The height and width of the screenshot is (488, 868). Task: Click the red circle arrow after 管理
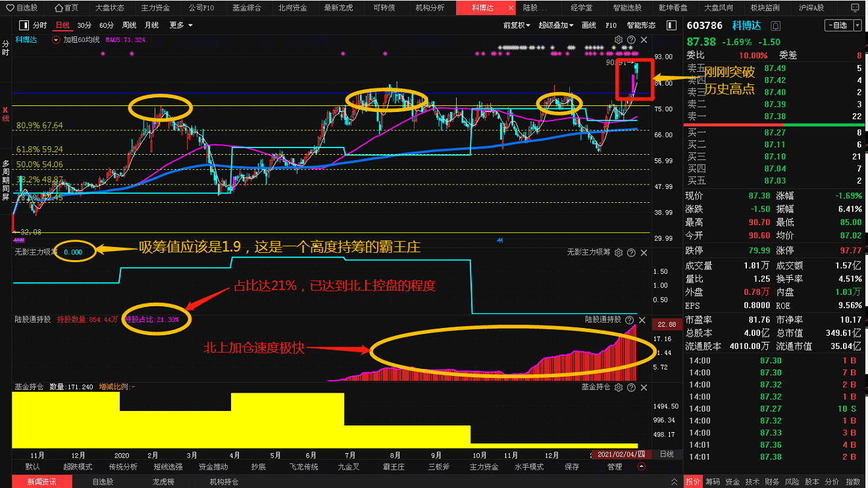(x=642, y=466)
